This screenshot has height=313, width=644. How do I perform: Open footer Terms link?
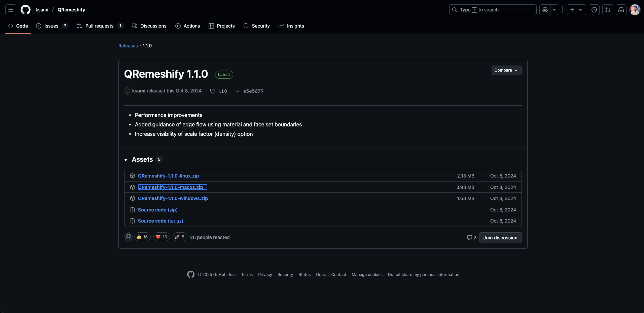247,275
